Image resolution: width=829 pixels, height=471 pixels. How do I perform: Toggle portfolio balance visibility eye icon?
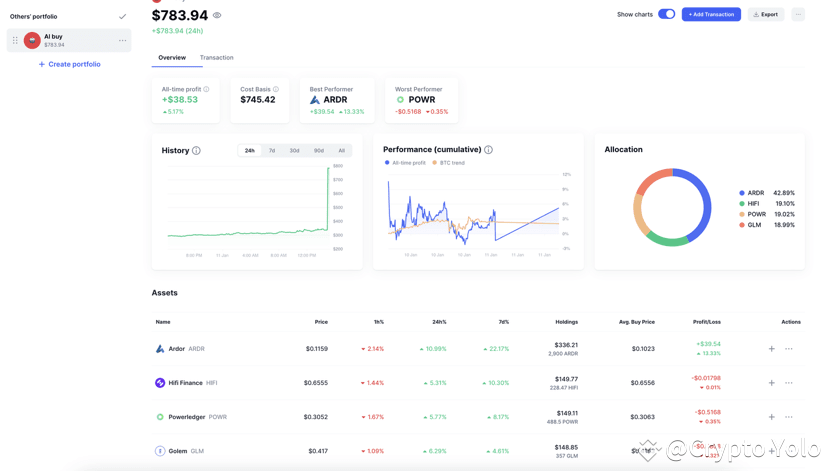[217, 15]
